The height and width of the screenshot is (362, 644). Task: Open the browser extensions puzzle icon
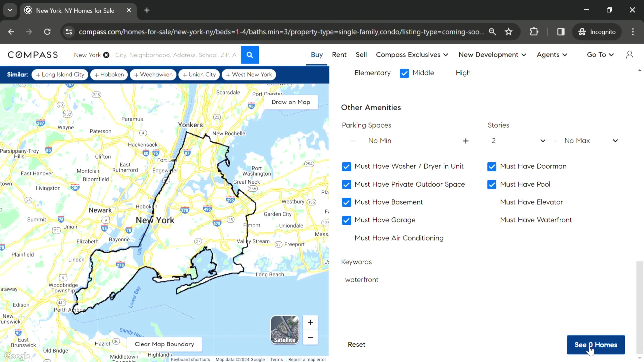534,32
